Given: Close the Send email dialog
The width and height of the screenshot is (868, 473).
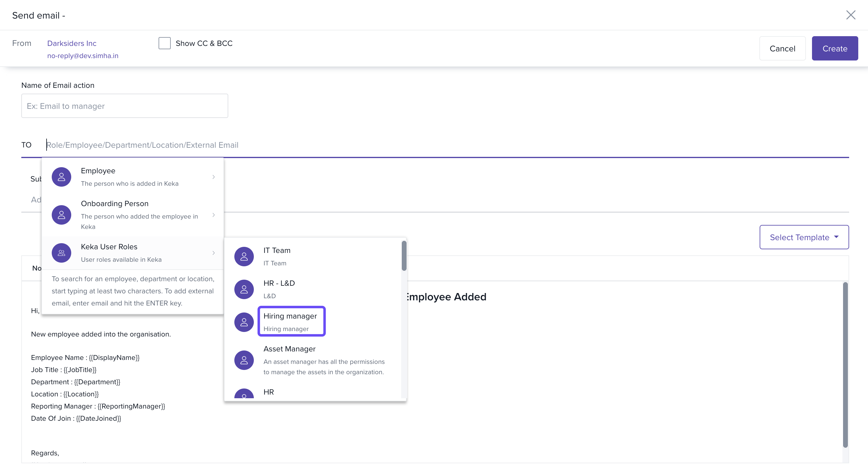Looking at the screenshot, I should tap(850, 15).
